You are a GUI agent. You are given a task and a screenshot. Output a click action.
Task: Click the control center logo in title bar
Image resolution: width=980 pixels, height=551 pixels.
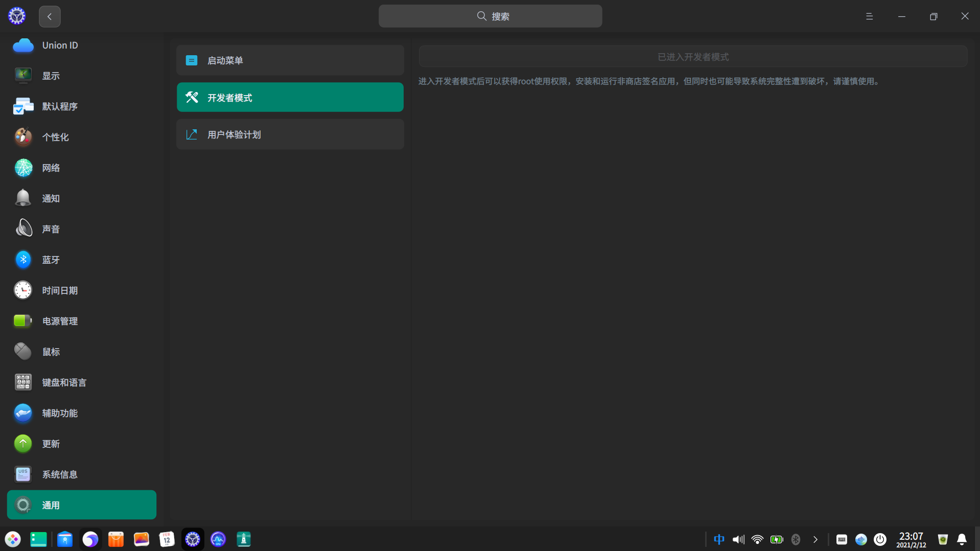(17, 16)
